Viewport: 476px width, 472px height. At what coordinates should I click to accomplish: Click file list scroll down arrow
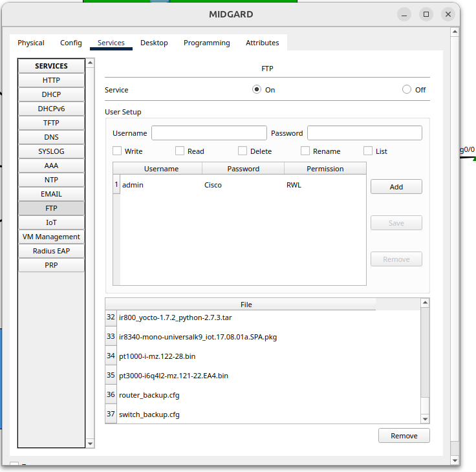(425, 419)
